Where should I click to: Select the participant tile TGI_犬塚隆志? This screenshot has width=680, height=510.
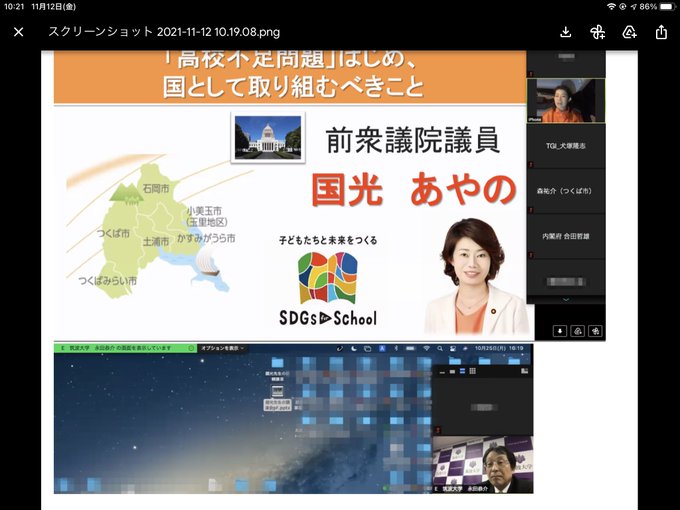(x=566, y=146)
